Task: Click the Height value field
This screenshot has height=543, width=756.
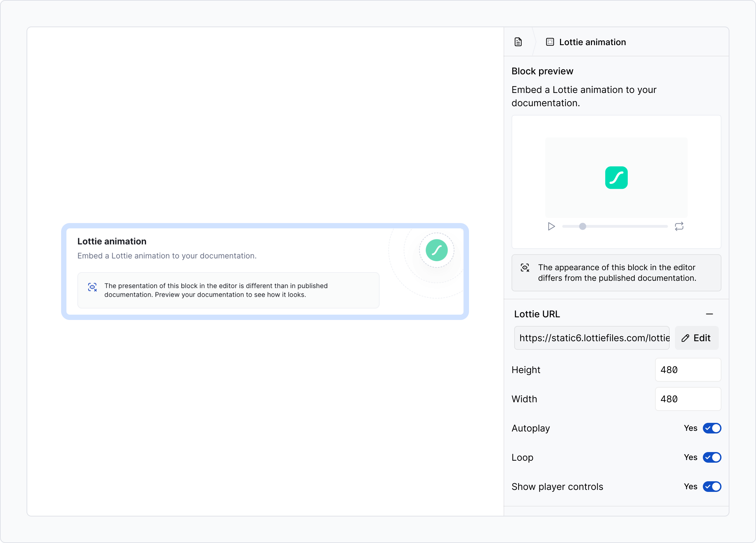Action: click(688, 370)
